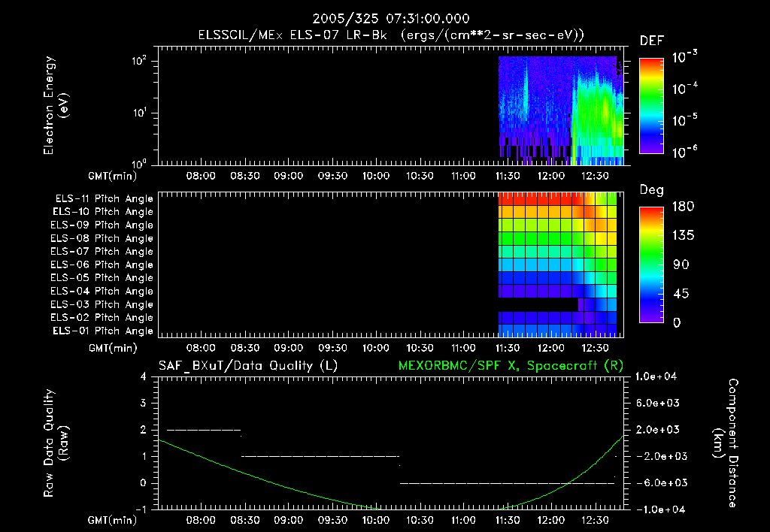Click the ELS-07 Pitch Angle row label
Screen dimensions: 770x532
tap(102, 252)
